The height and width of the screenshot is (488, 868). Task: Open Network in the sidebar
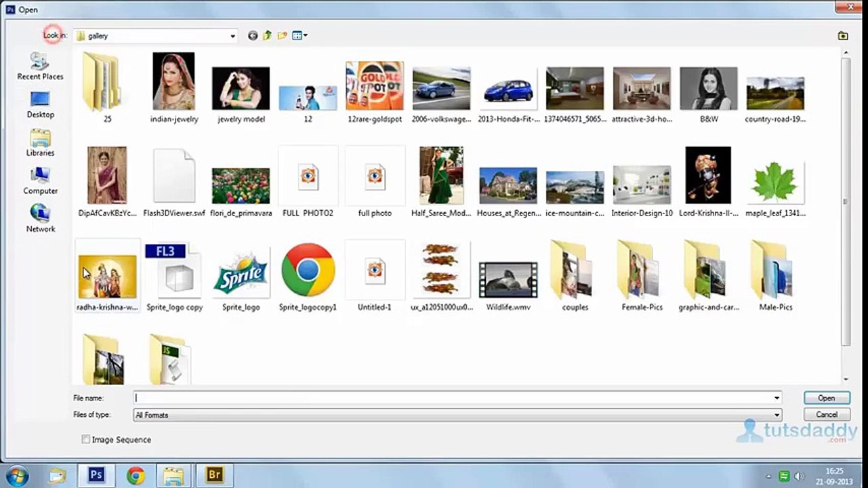(40, 218)
